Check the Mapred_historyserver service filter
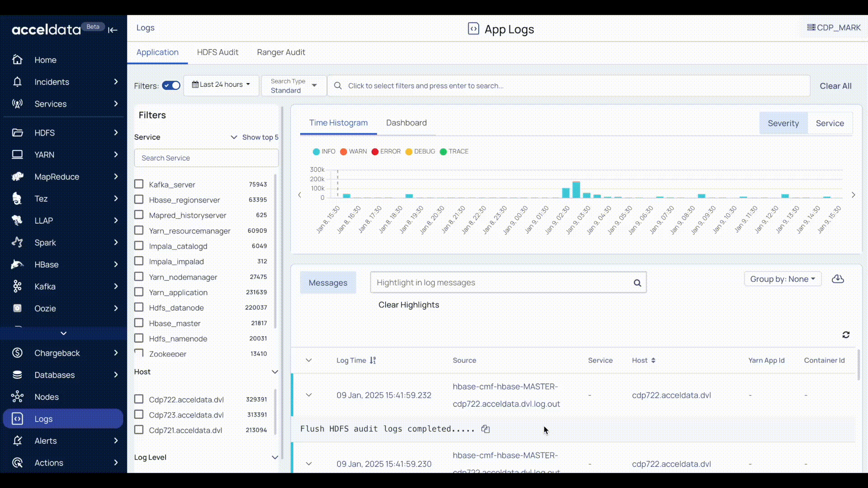 pos(139,215)
